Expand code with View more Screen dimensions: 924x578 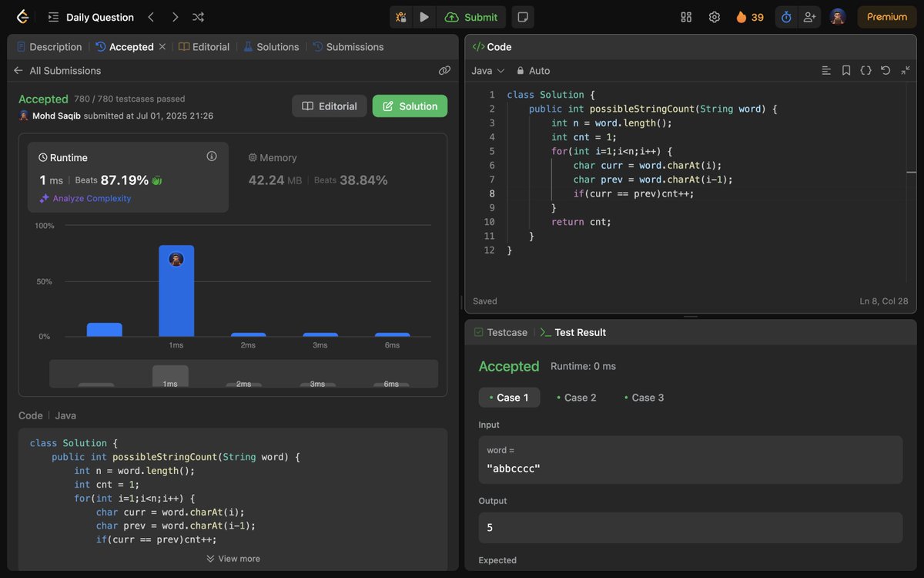click(x=233, y=559)
